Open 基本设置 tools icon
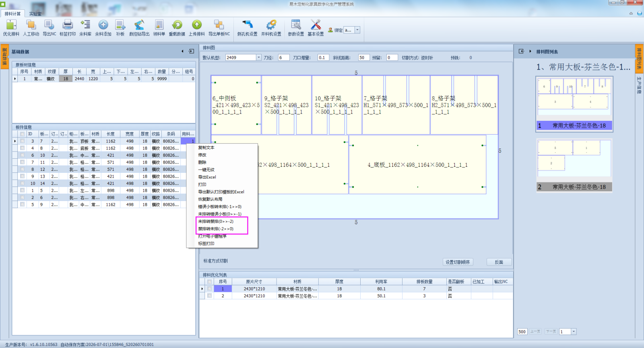The height and width of the screenshot is (348, 644). point(316,25)
